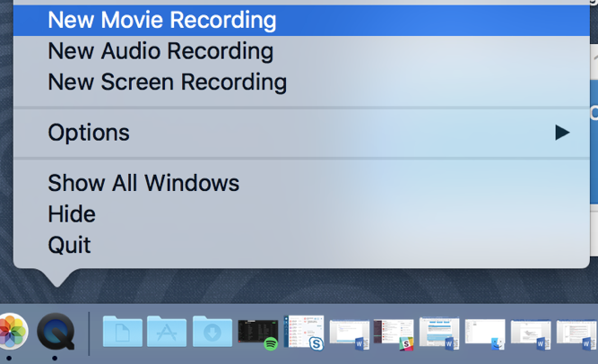The height and width of the screenshot is (364, 598).
Task: Restore the minimized Finder window
Action: click(x=485, y=334)
